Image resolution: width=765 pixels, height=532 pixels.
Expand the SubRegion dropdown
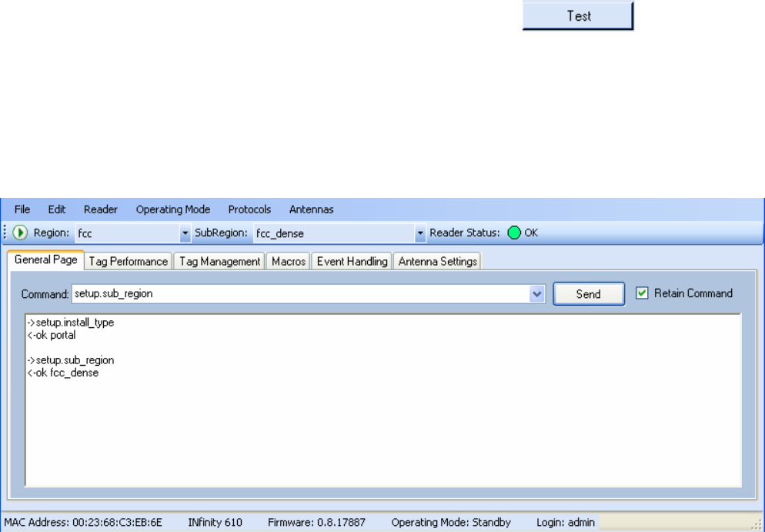420,233
